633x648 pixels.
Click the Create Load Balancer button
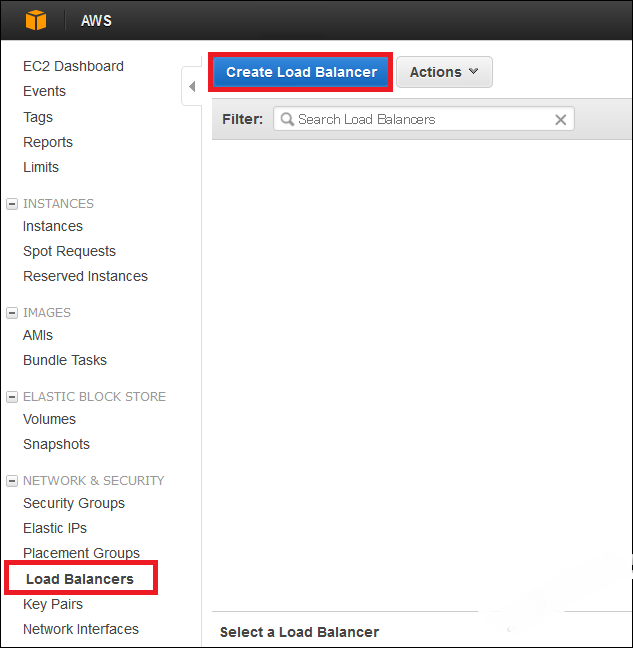click(301, 72)
